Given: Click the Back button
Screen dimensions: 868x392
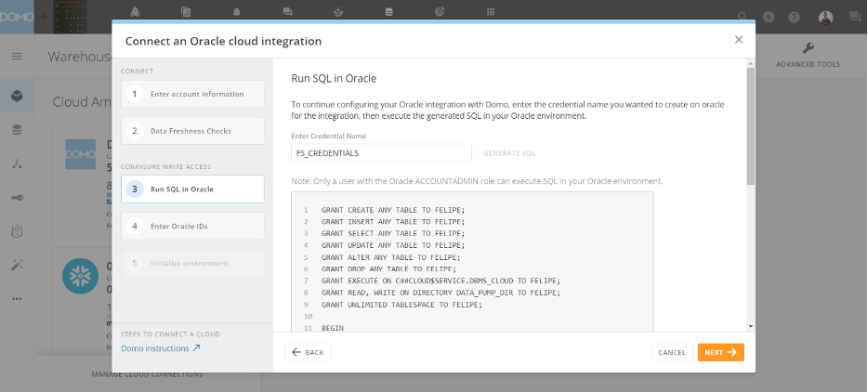Looking at the screenshot, I should [308, 353].
